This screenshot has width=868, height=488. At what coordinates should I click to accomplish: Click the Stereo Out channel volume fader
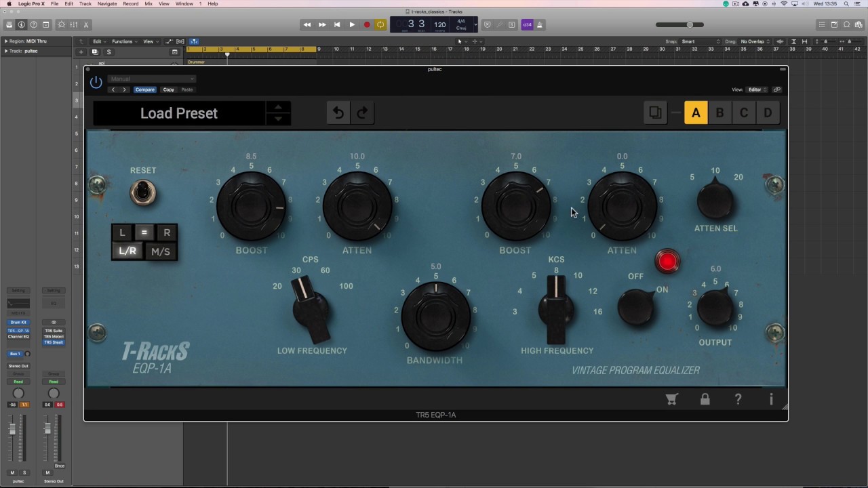47,430
